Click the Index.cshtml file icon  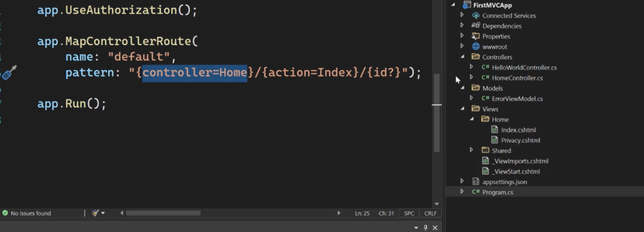tap(494, 130)
